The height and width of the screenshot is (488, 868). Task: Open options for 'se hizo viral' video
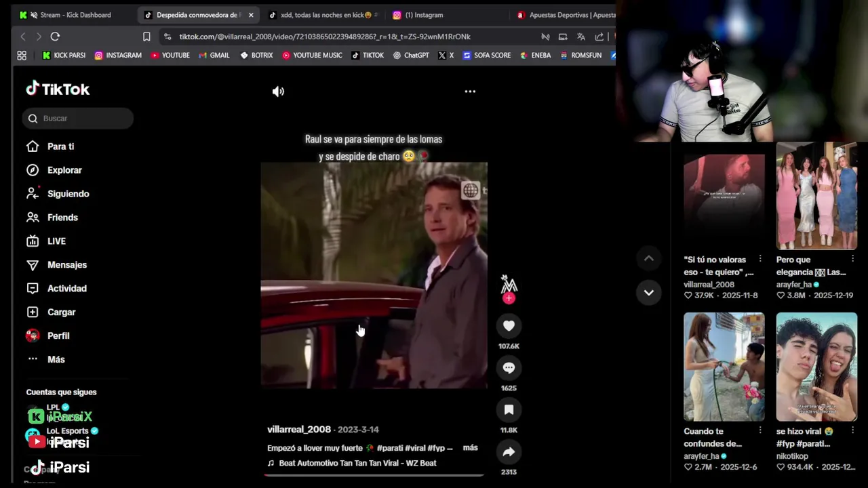pyautogui.click(x=852, y=430)
